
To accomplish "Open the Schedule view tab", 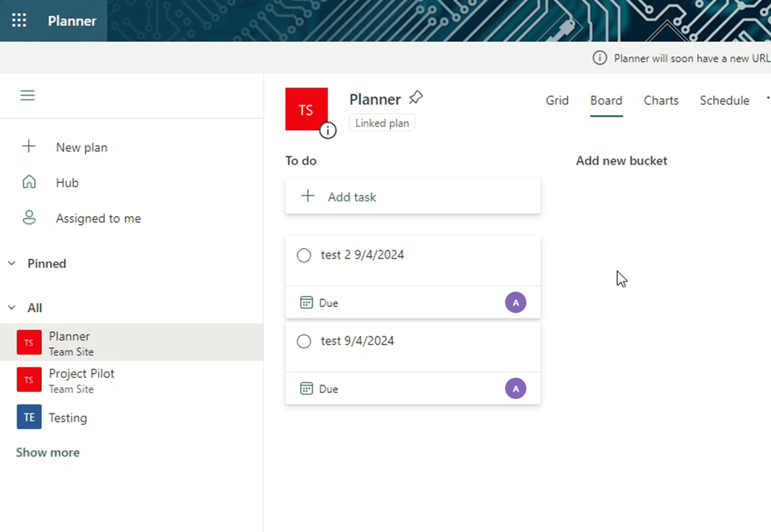I will point(724,100).
